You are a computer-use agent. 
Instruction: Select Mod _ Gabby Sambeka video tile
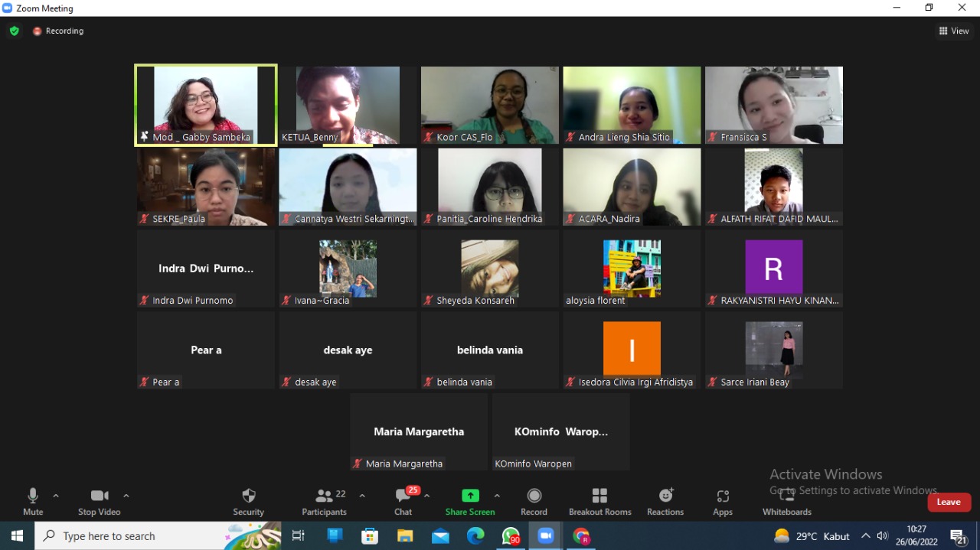click(x=206, y=105)
